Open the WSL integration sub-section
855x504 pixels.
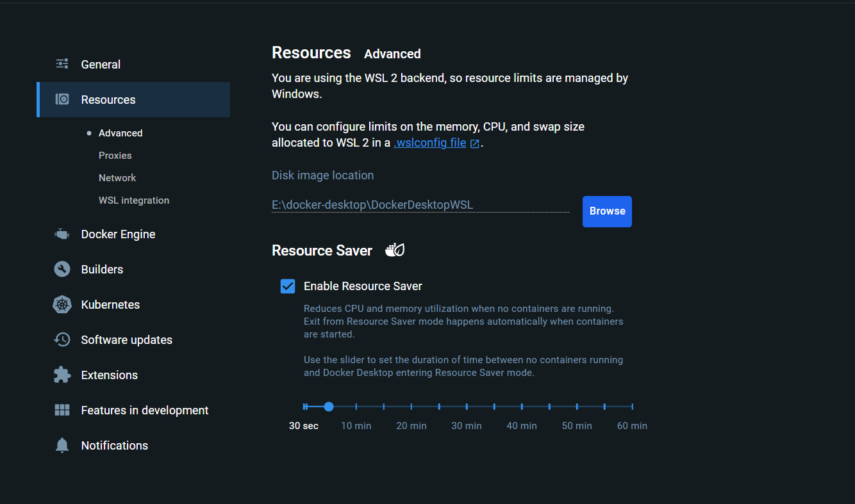134,200
